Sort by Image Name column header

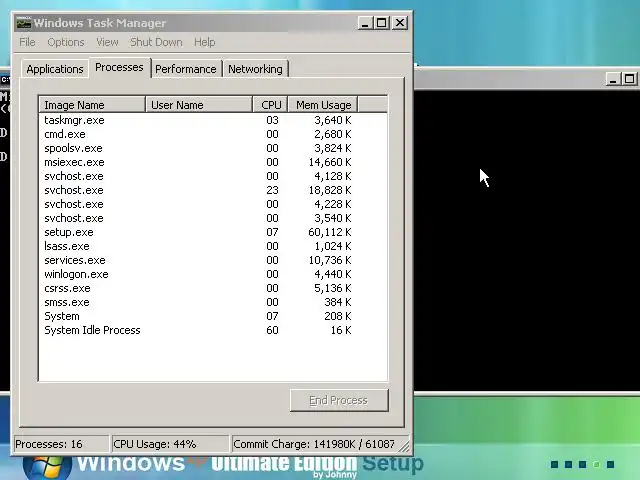pyautogui.click(x=92, y=105)
